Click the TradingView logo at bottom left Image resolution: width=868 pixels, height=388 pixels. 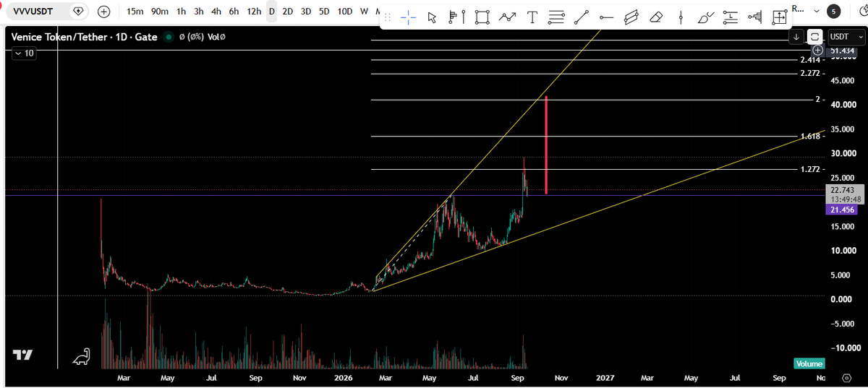(x=23, y=355)
